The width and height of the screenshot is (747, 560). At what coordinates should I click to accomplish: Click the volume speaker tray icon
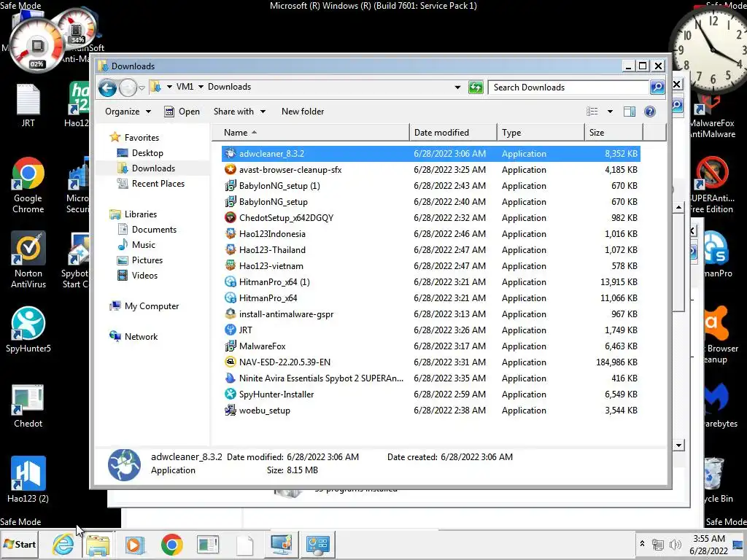pyautogui.click(x=675, y=544)
